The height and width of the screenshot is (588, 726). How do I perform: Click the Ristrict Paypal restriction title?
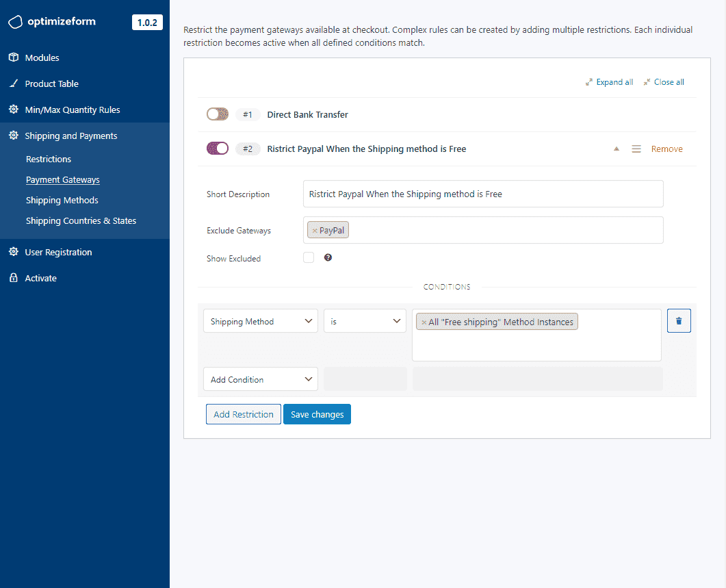pyautogui.click(x=367, y=149)
